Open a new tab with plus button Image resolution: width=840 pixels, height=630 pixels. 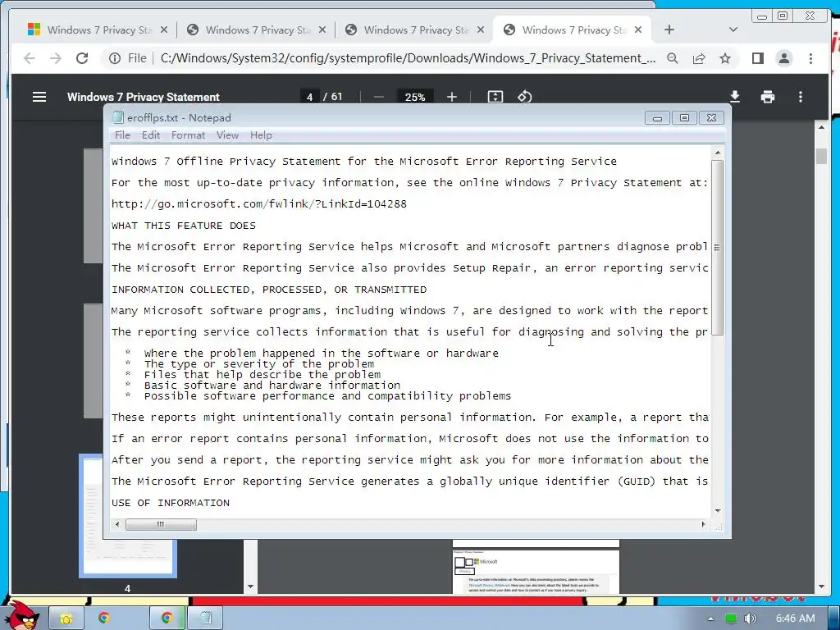(669, 30)
